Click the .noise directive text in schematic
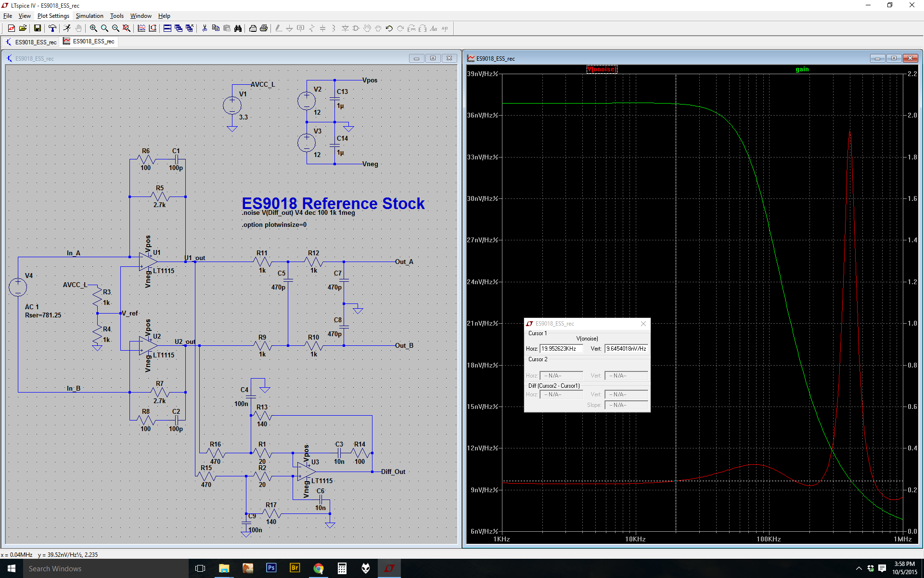This screenshot has height=578, width=924. coord(298,213)
